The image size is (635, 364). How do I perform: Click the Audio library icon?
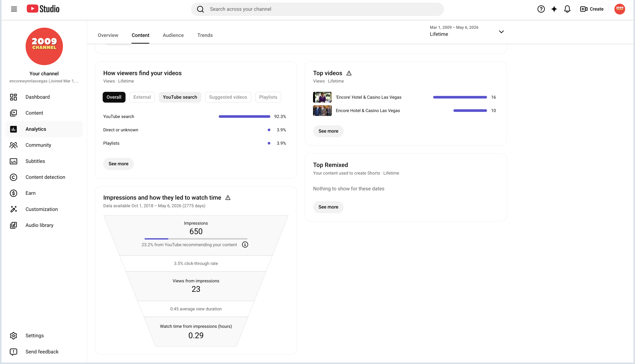pos(14,225)
